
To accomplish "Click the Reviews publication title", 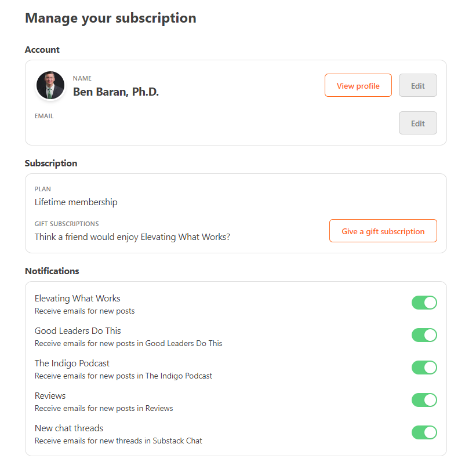I will [x=50, y=395].
